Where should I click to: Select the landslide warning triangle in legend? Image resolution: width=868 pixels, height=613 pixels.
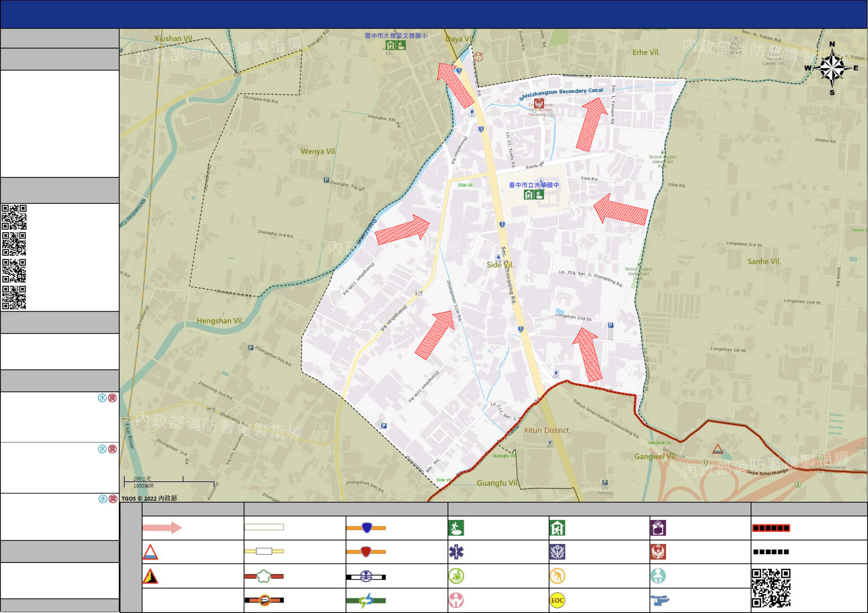pyautogui.click(x=150, y=576)
